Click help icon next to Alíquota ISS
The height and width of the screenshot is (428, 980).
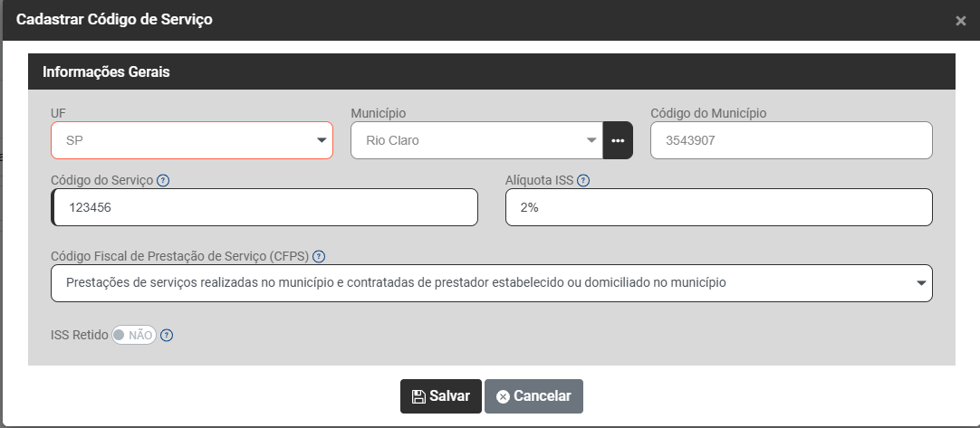tap(583, 180)
